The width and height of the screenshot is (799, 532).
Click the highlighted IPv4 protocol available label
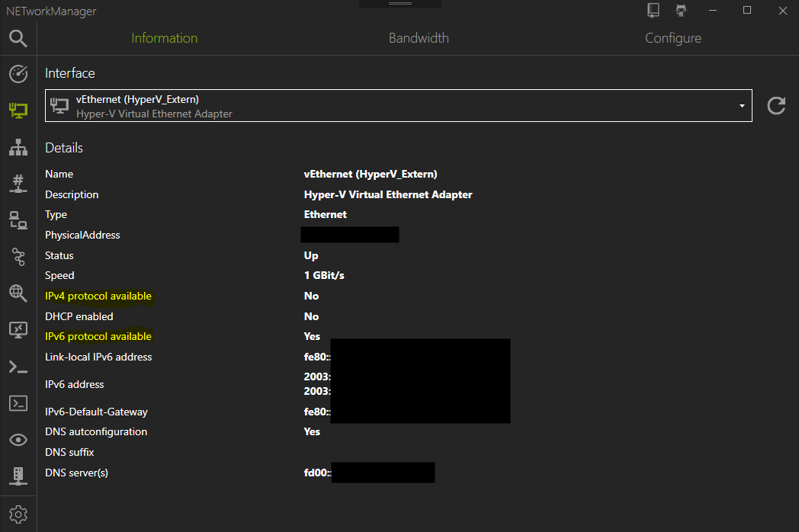coord(98,296)
